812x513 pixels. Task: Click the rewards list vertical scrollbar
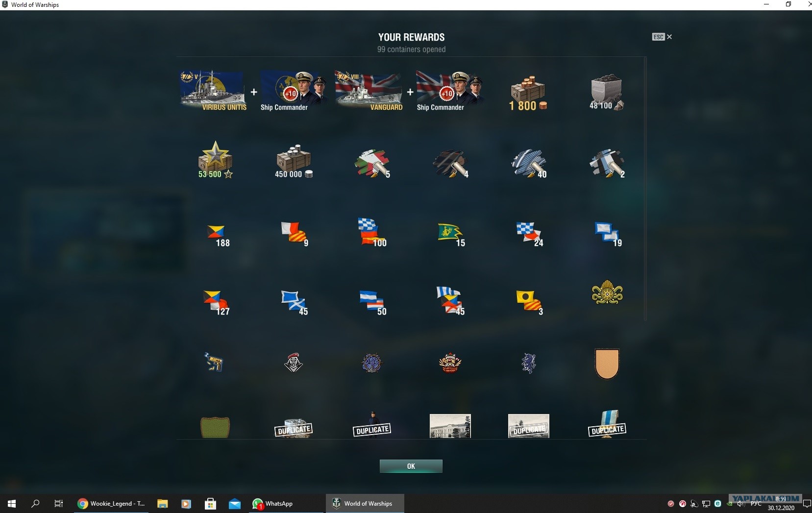coord(645,189)
